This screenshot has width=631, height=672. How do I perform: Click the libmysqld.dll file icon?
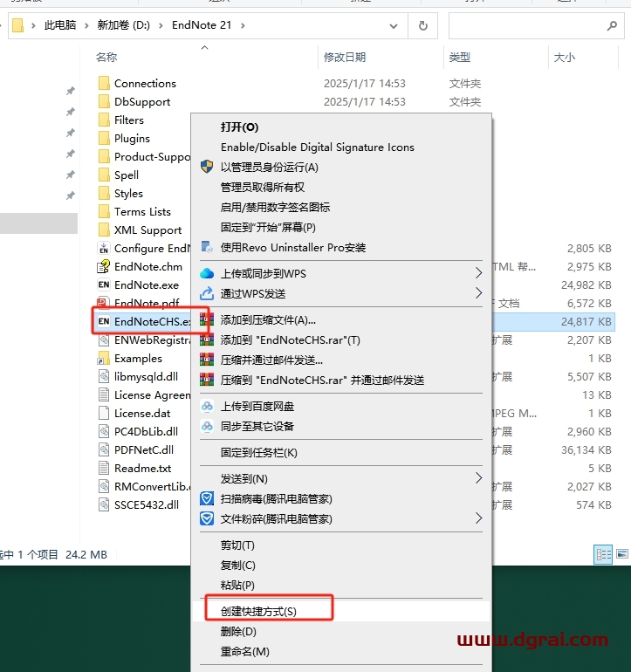click(x=103, y=376)
